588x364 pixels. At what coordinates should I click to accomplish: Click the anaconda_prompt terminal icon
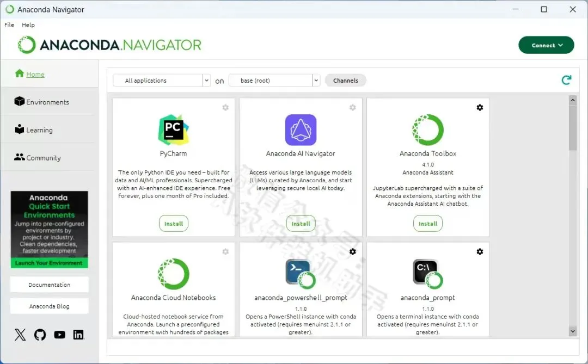pyautogui.click(x=427, y=274)
